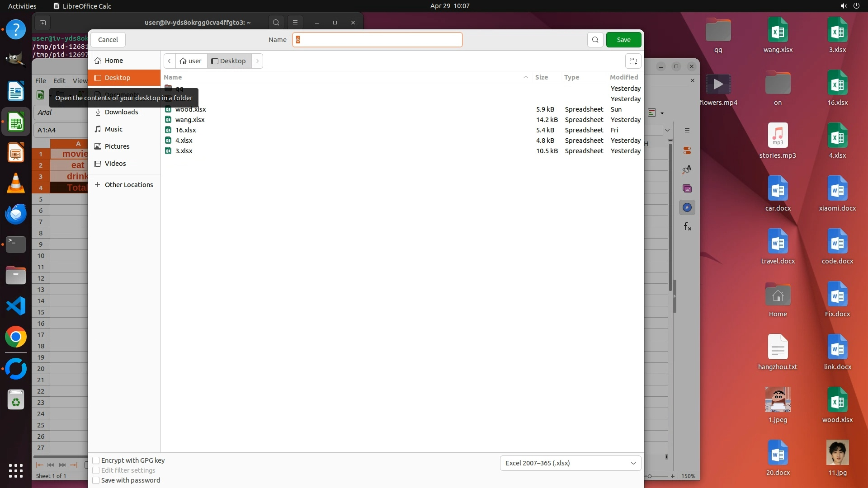This screenshot has height=488, width=868.
Task: Select Pictures in places sidebar
Action: pyautogui.click(x=117, y=146)
